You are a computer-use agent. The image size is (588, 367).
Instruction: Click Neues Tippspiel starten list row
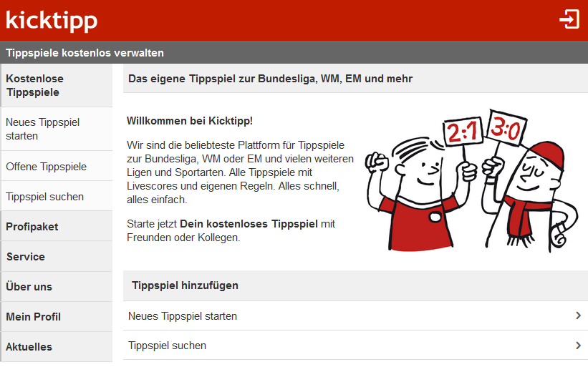[355, 316]
